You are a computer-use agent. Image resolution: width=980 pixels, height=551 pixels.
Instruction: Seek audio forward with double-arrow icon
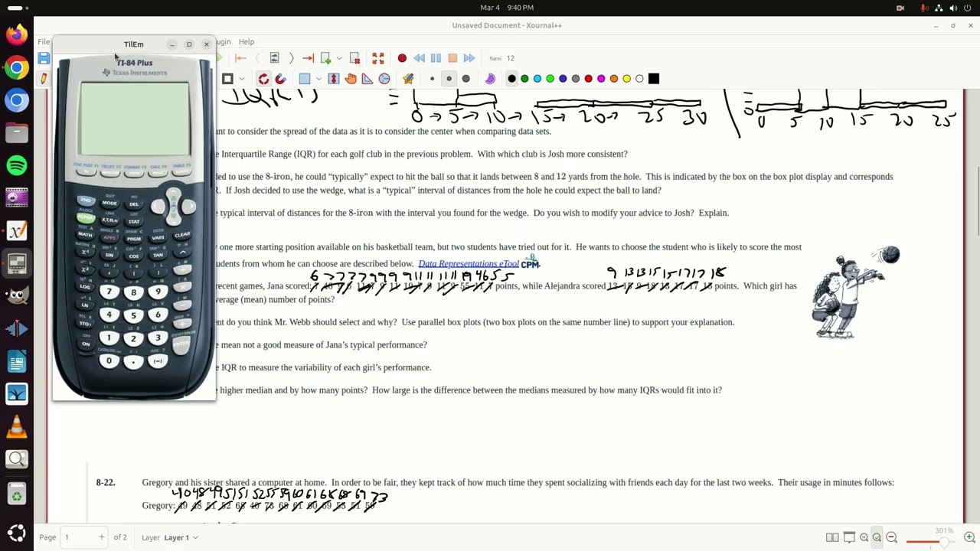(x=469, y=58)
